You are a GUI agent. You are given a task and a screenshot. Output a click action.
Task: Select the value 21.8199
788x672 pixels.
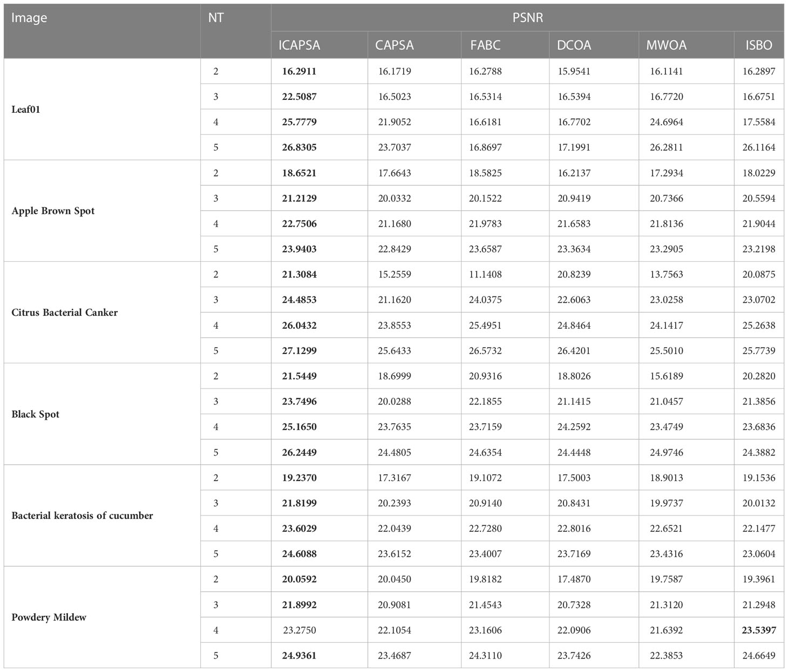[x=299, y=503]
